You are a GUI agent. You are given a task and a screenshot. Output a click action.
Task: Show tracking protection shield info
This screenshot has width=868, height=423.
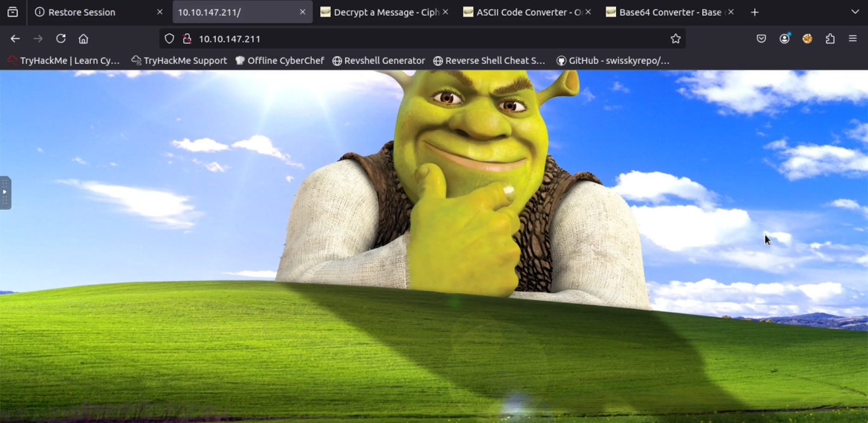(x=169, y=39)
